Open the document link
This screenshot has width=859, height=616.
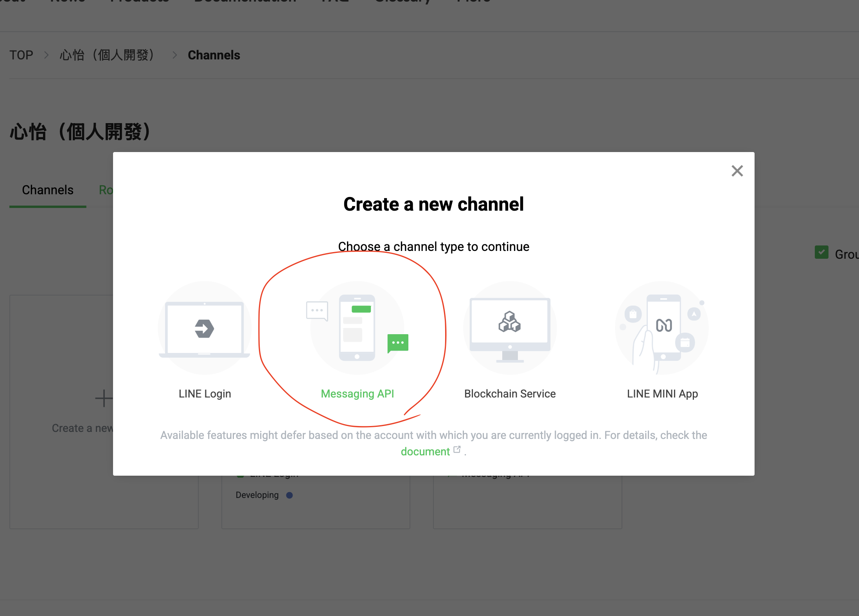pyautogui.click(x=425, y=451)
